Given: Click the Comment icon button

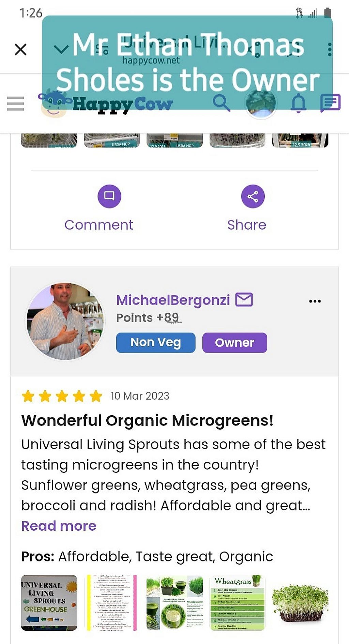Looking at the screenshot, I should point(109,196).
